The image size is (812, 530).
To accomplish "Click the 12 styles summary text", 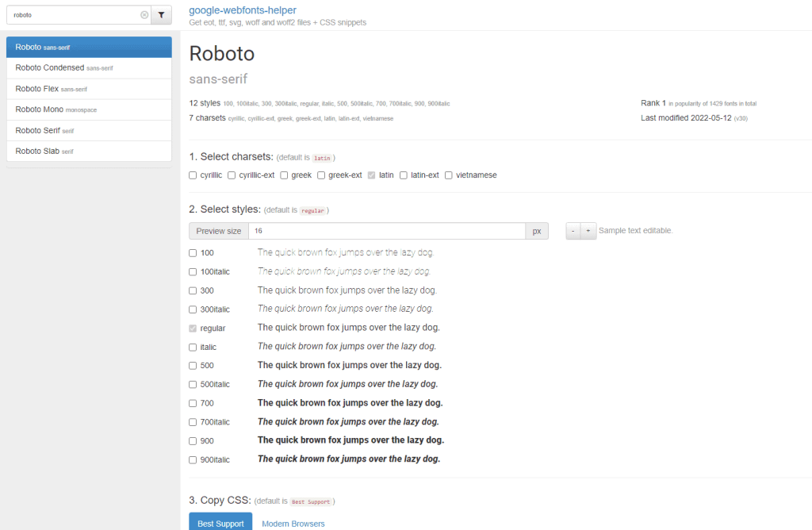I will pos(320,103).
